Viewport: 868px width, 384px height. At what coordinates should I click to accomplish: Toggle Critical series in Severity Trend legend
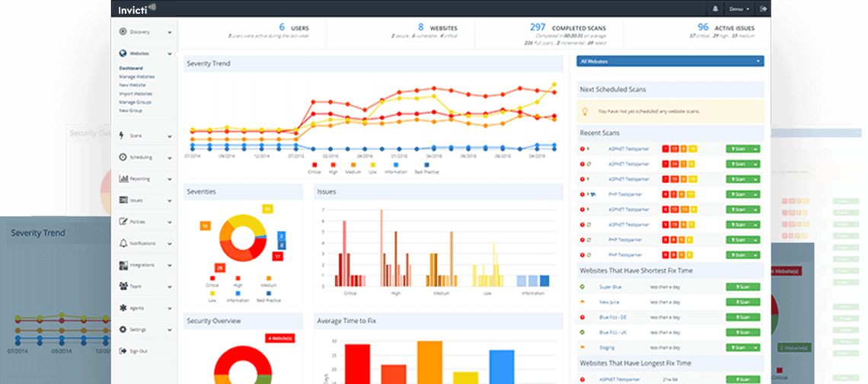pyautogui.click(x=314, y=168)
